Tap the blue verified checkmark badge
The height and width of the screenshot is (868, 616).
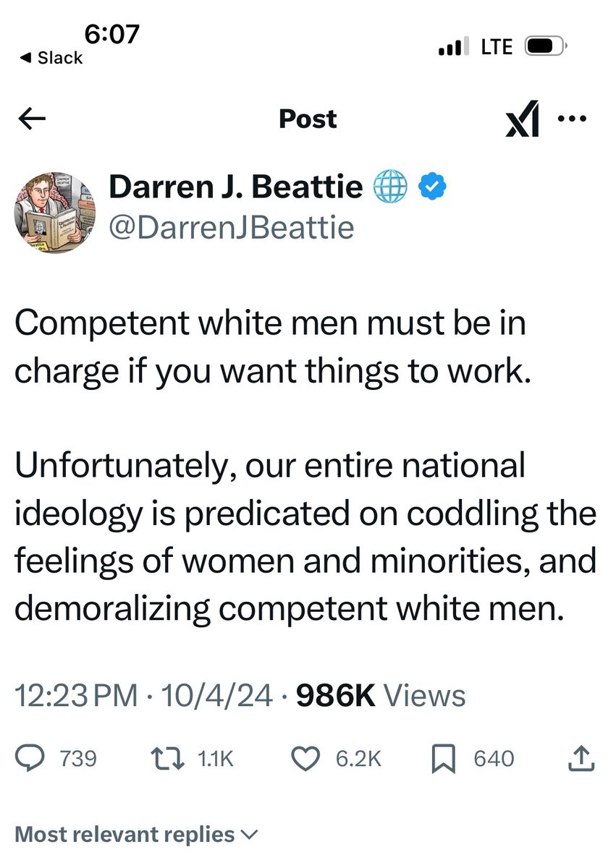click(433, 188)
